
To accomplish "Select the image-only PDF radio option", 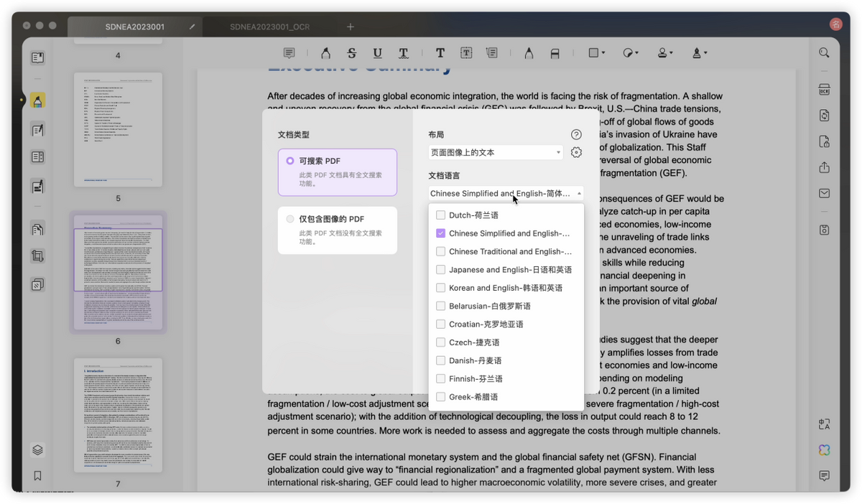I will (290, 219).
